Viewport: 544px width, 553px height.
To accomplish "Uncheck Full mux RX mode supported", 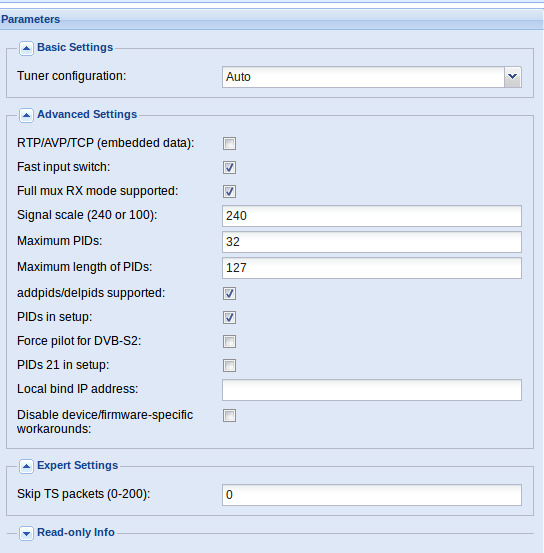I will point(229,192).
